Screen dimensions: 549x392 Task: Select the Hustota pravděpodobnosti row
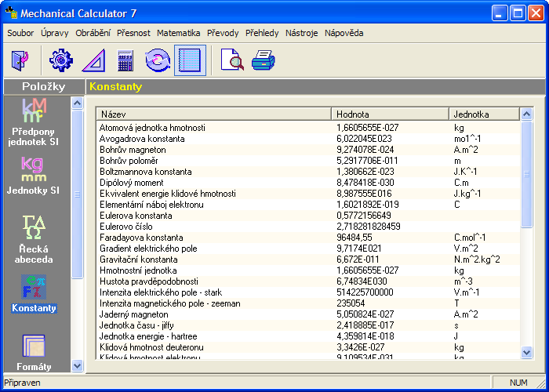[x=308, y=281]
